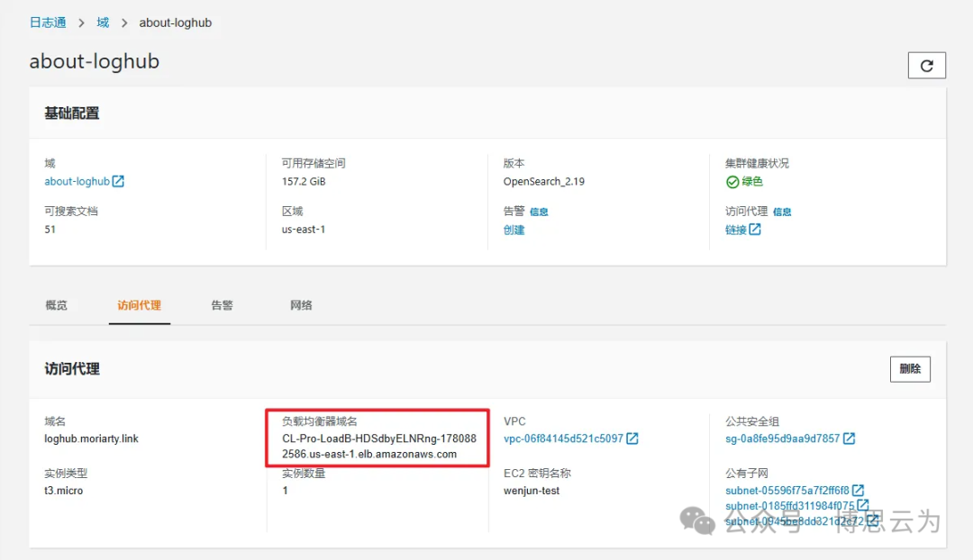973x560 pixels.
Task: Click region value us-east-1
Action: pyautogui.click(x=304, y=230)
